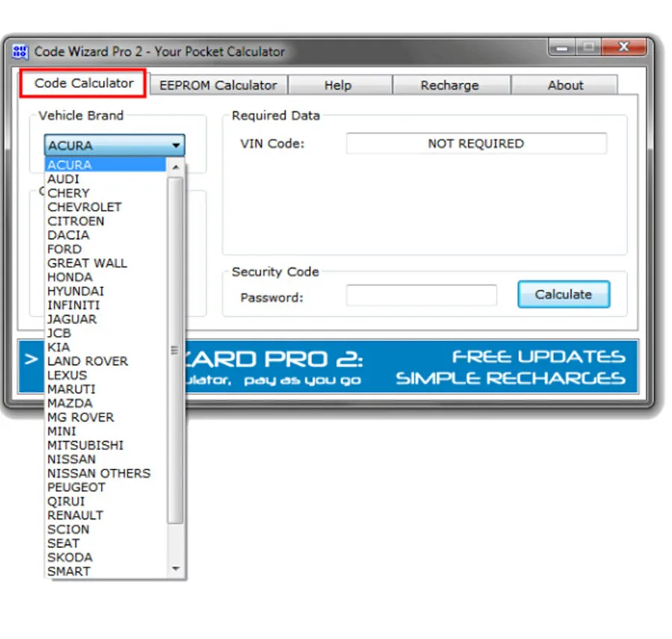Select LAND ROVER in the list
The width and height of the screenshot is (672, 639).
(x=106, y=361)
